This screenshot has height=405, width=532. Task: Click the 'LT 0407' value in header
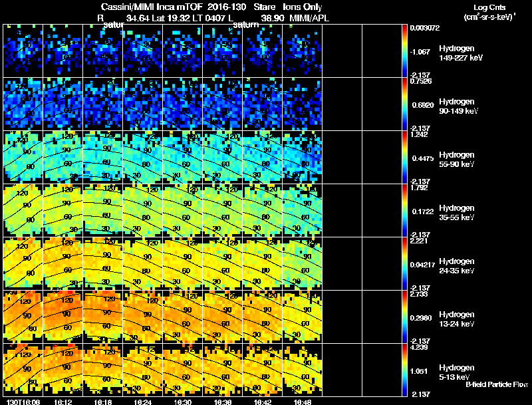click(209, 18)
